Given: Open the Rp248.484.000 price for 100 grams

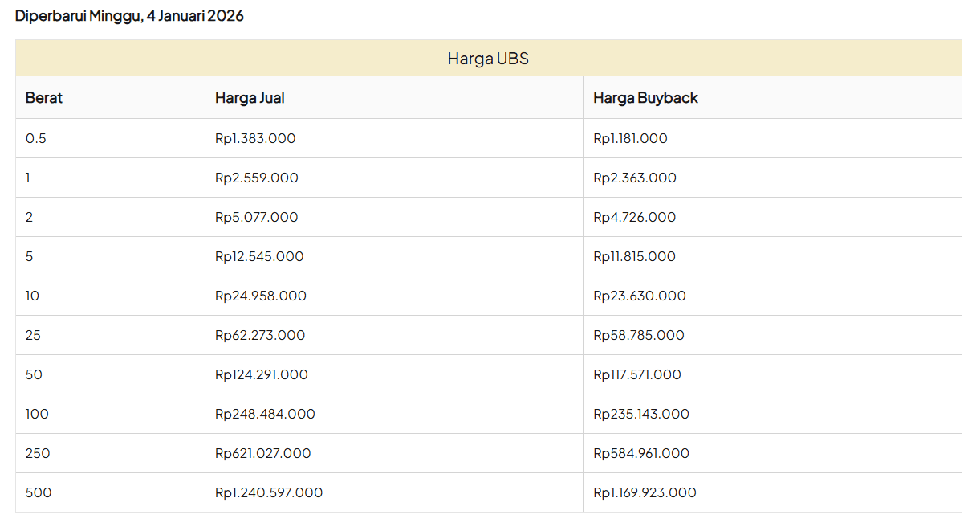Looking at the screenshot, I should [x=265, y=414].
